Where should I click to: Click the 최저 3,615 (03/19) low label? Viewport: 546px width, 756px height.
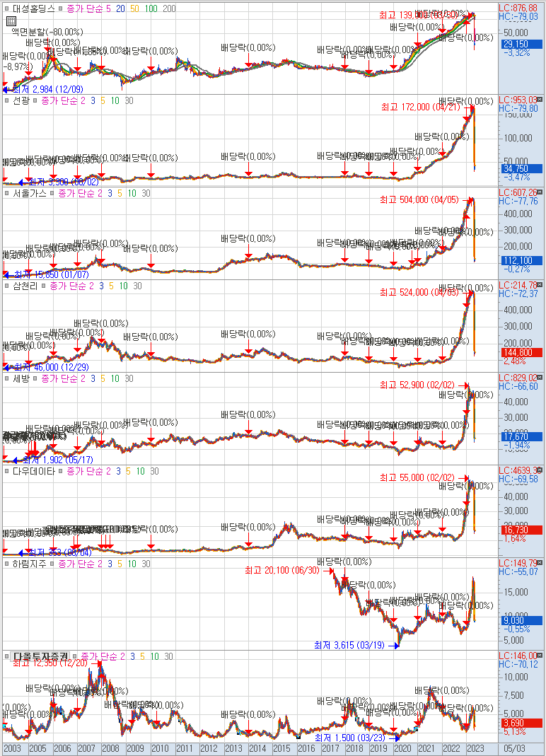point(349,645)
